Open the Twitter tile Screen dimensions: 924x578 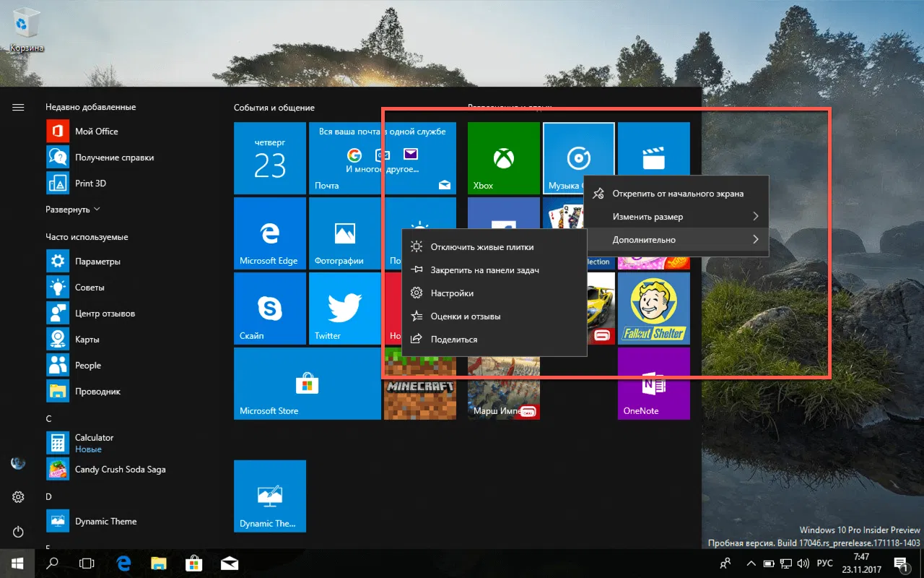click(x=345, y=309)
